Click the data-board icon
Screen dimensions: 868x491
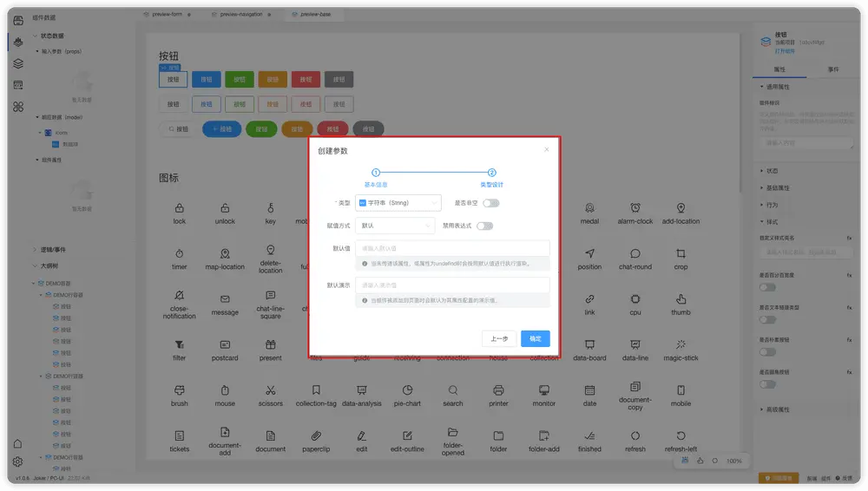click(x=589, y=345)
